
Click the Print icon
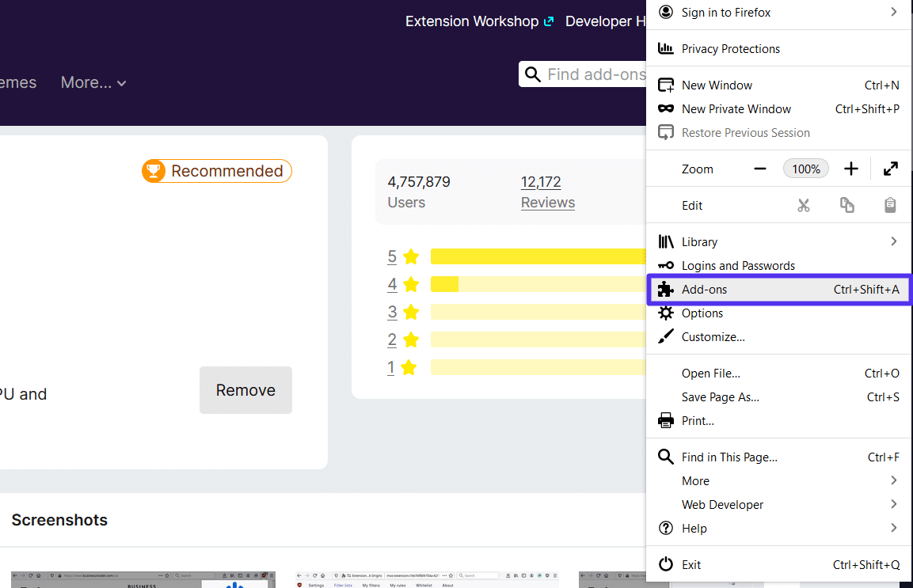point(665,420)
